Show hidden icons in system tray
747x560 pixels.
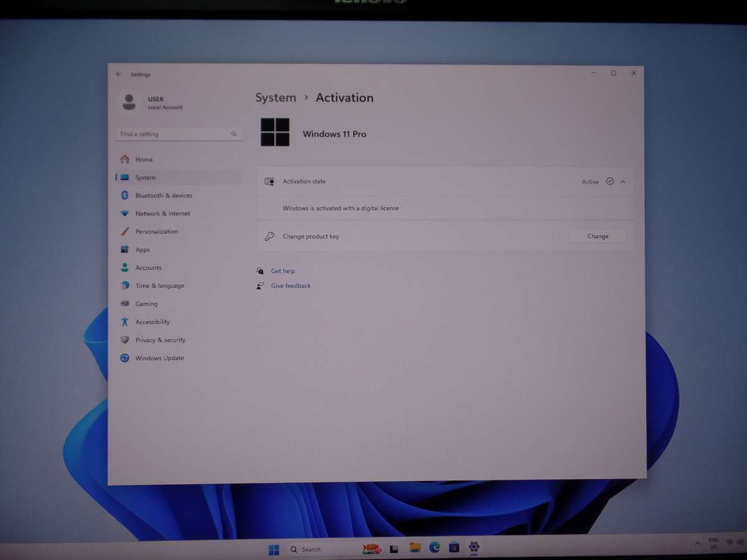697,543
